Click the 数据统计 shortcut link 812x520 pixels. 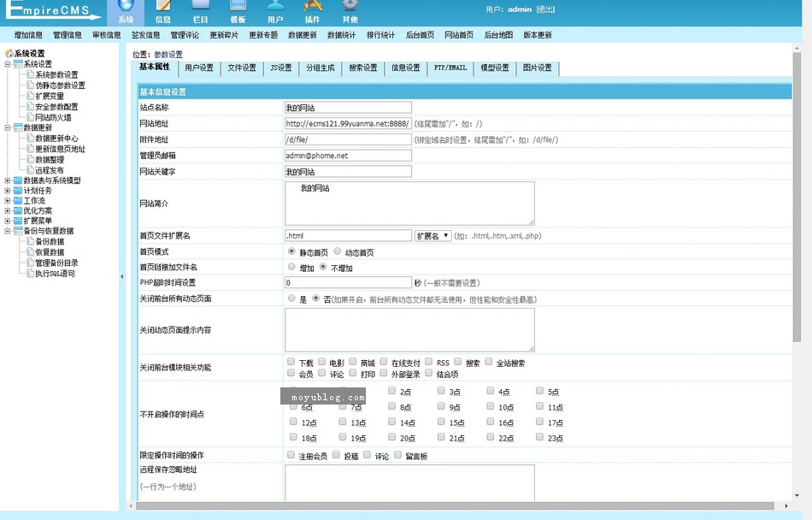pos(342,35)
